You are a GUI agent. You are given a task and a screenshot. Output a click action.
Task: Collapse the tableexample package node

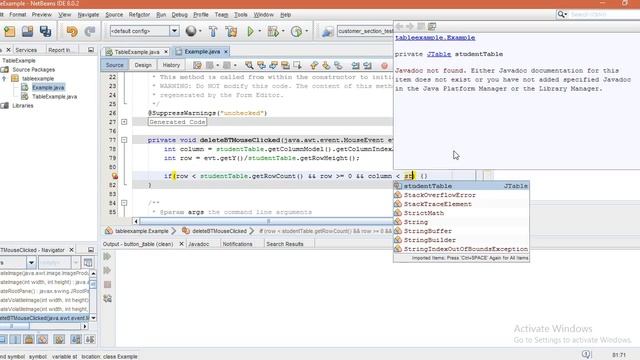point(4,78)
